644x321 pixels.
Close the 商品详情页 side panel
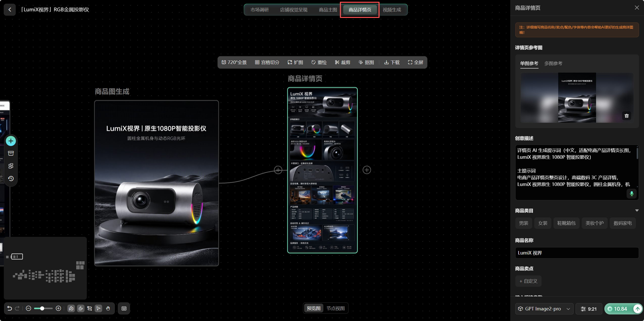(637, 8)
